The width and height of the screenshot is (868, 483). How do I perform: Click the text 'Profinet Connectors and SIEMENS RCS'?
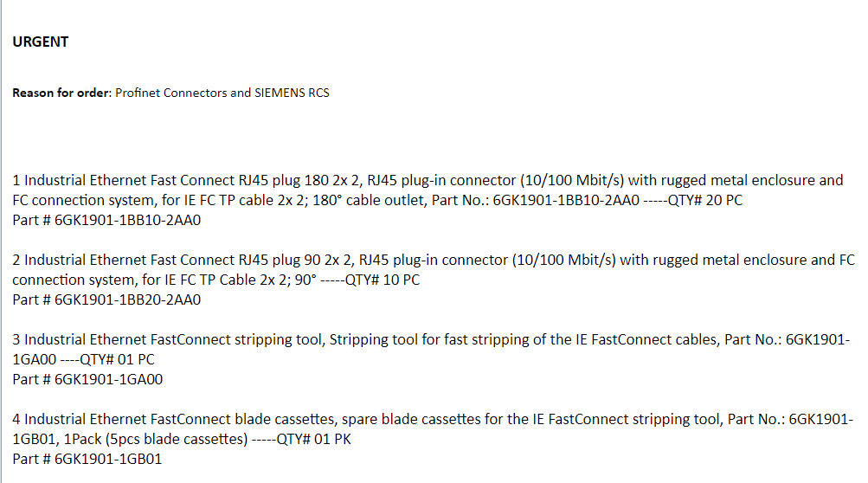click(x=222, y=93)
